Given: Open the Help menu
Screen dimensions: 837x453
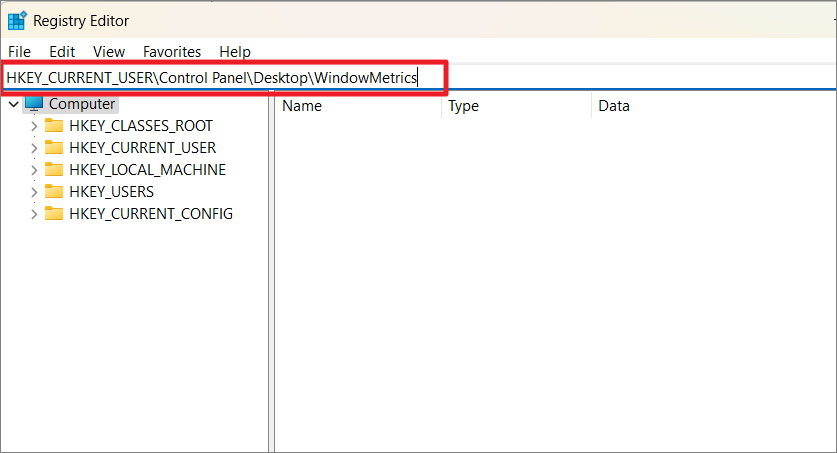Looking at the screenshot, I should (x=235, y=52).
